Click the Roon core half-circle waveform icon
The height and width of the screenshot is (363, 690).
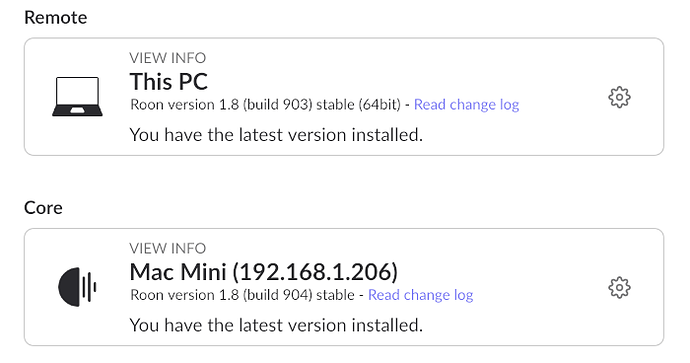(77, 287)
